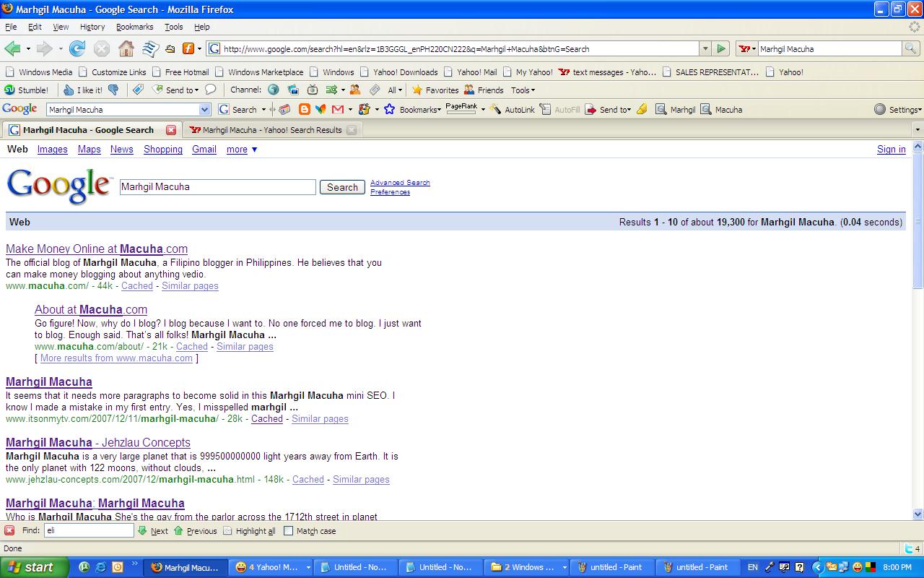
Task: Click the yellow highlighter icon in the Google toolbar
Action: pyautogui.click(x=642, y=109)
